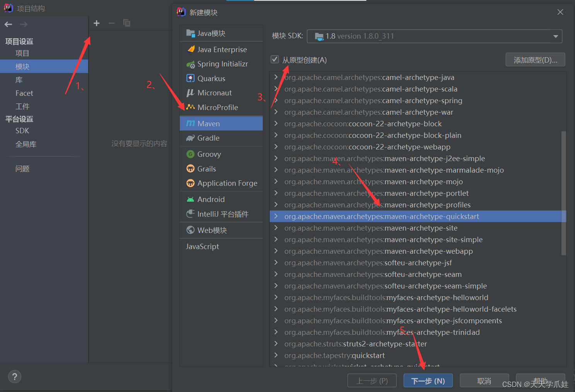
Task: Expand softeu-archetype-seam node
Action: pos(276,274)
